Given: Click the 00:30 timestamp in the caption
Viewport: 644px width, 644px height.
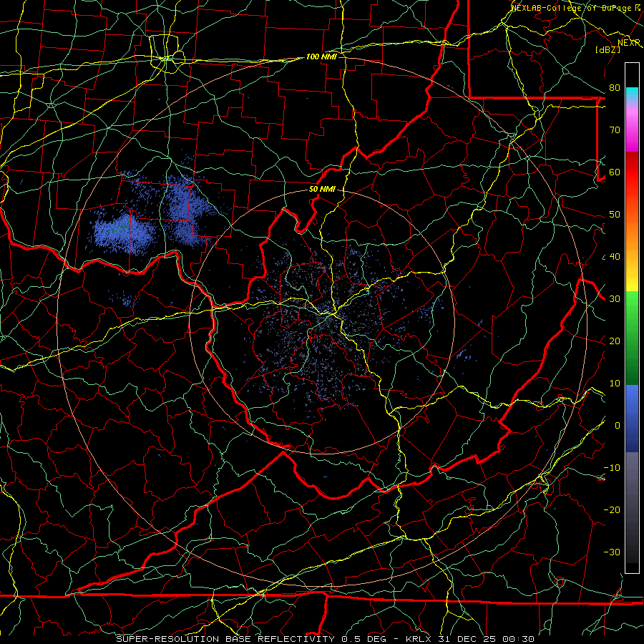Looking at the screenshot, I should 517,639.
